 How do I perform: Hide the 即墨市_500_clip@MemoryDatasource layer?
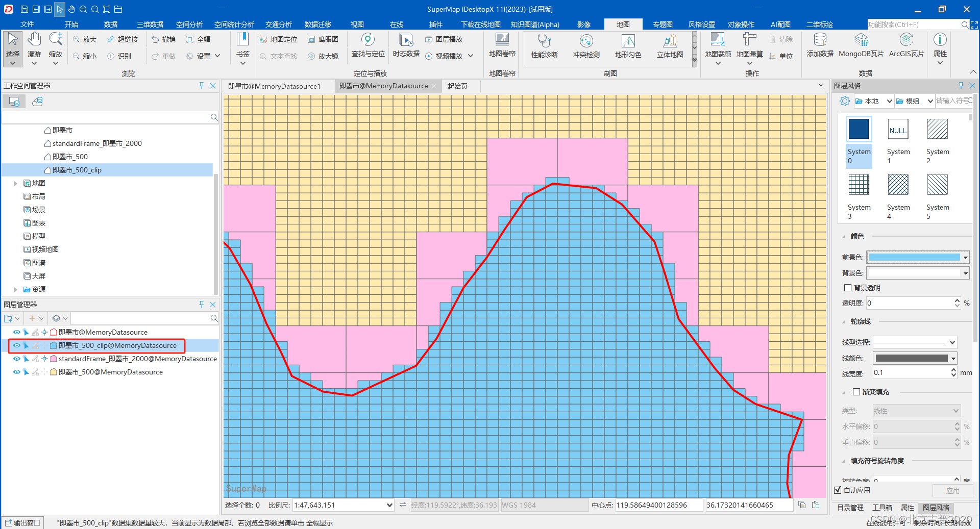(x=17, y=345)
